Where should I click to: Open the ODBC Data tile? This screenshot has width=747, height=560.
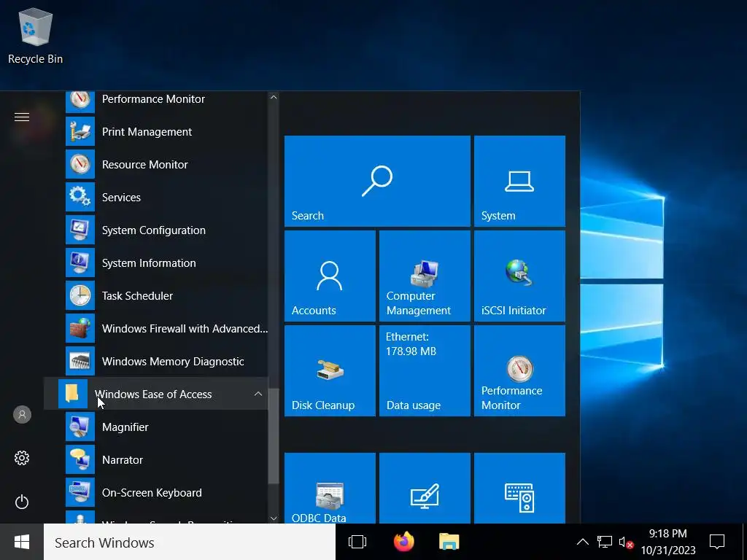(330, 488)
